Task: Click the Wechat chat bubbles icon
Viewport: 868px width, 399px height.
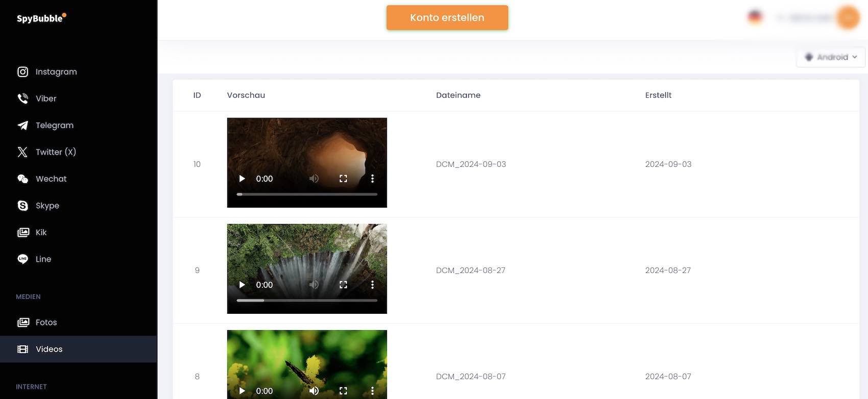Action: click(23, 179)
